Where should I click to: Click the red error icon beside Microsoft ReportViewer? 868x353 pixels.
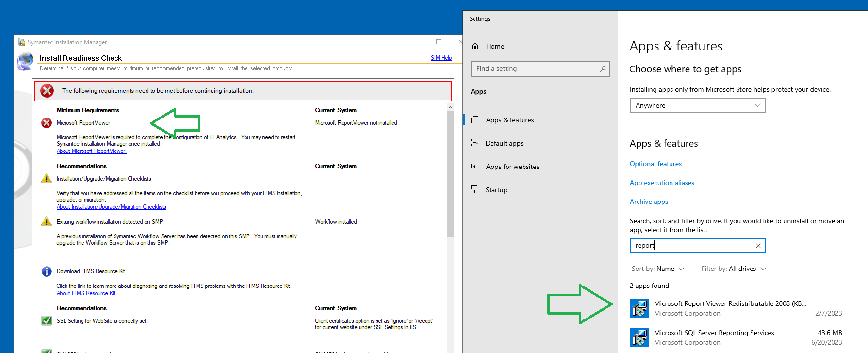click(47, 123)
